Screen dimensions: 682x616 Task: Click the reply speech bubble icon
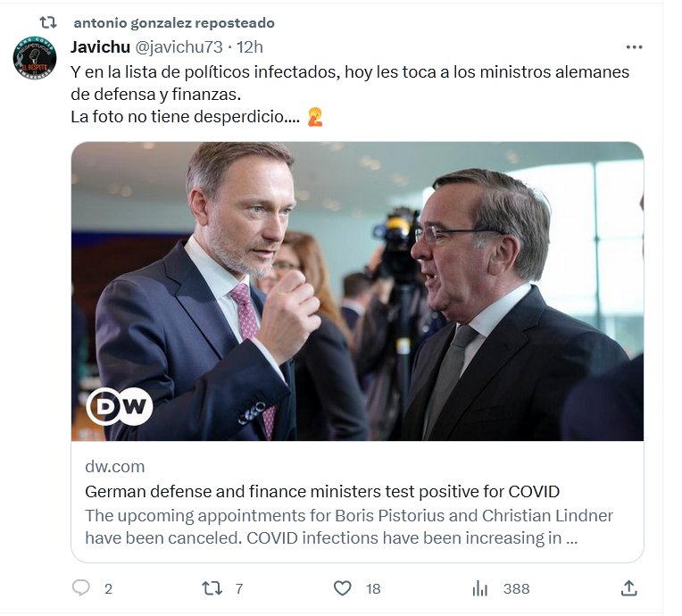(81, 588)
